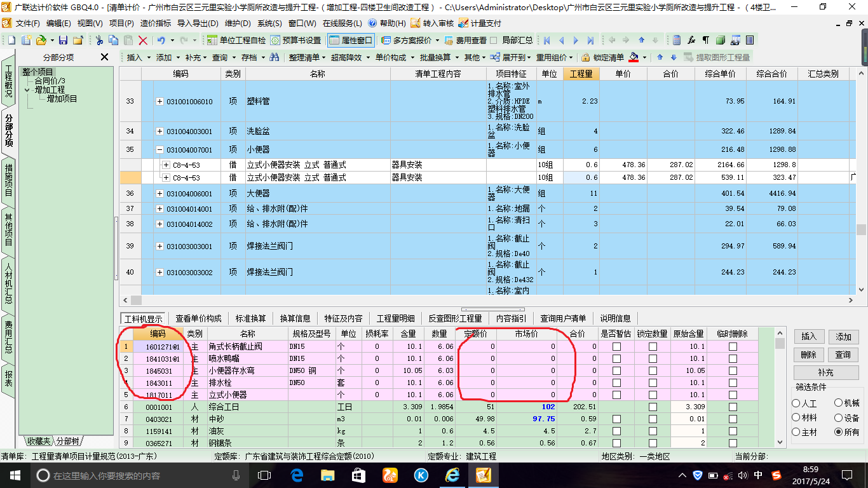Click the paint bucket fill color icon

click(634, 57)
